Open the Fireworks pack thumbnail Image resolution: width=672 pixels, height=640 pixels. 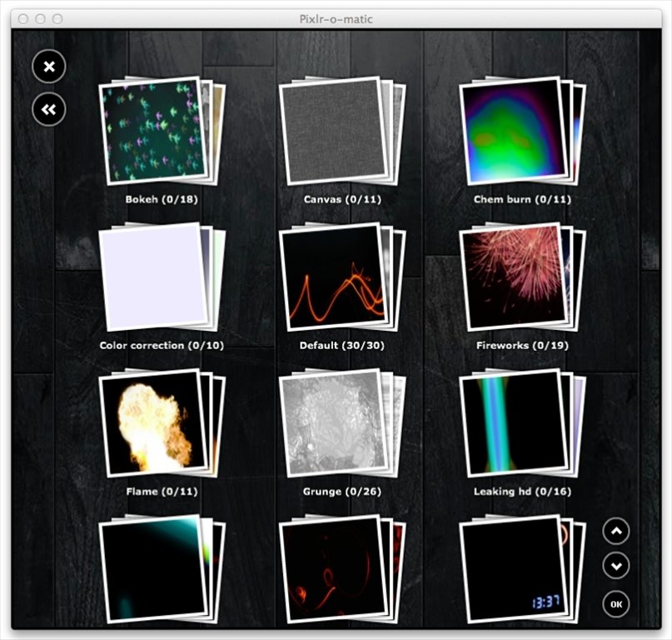pyautogui.click(x=522, y=276)
